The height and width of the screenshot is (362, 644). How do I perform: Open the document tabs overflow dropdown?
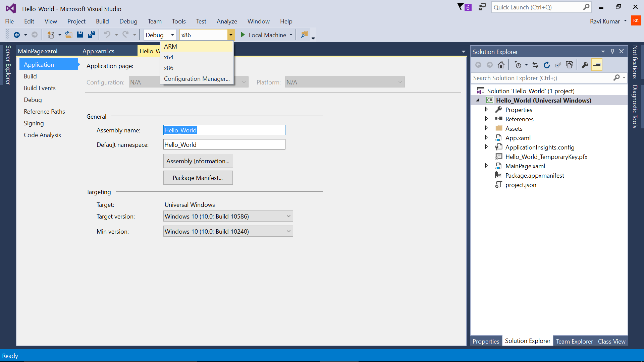[x=463, y=52]
